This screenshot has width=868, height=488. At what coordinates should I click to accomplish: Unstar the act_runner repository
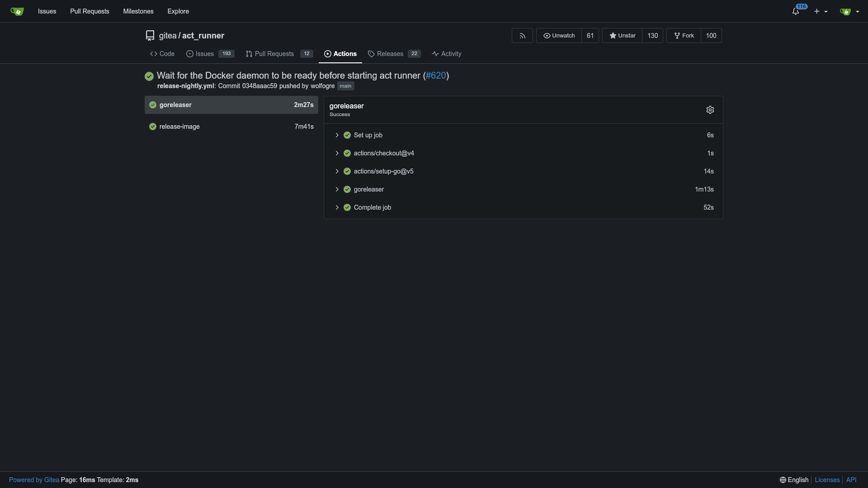click(623, 36)
